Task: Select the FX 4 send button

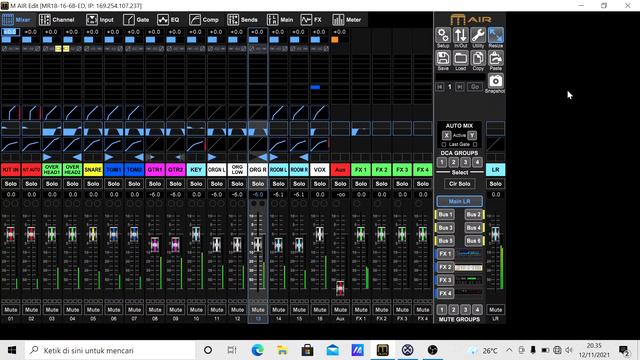Action: 445,293
